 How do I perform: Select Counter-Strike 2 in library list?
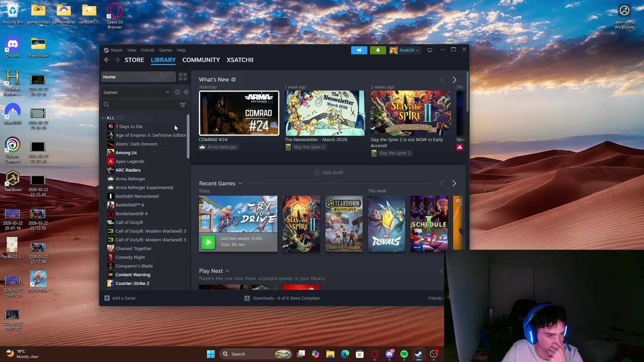coord(132,284)
